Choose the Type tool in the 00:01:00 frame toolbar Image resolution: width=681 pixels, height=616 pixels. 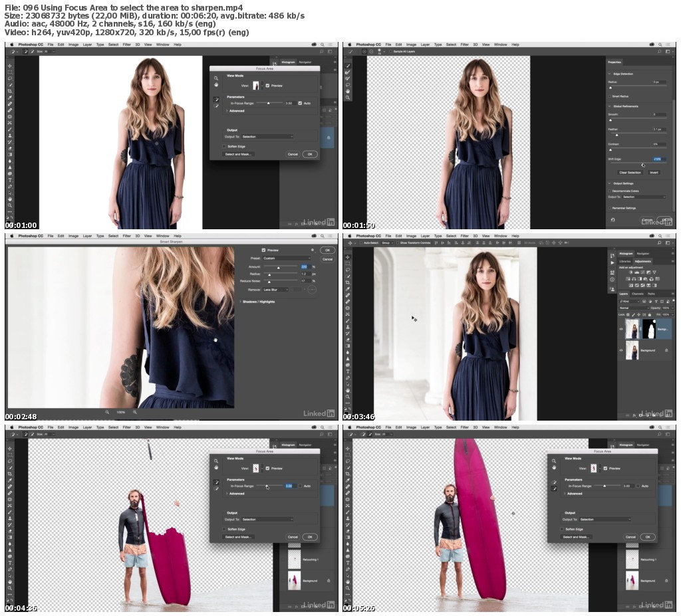[x=10, y=179]
